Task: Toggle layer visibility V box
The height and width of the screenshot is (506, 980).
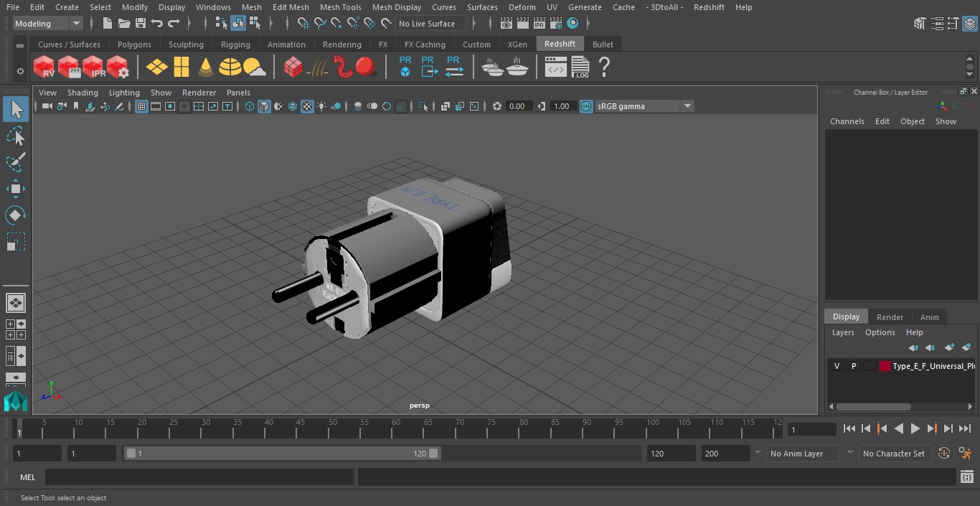Action: pos(837,366)
